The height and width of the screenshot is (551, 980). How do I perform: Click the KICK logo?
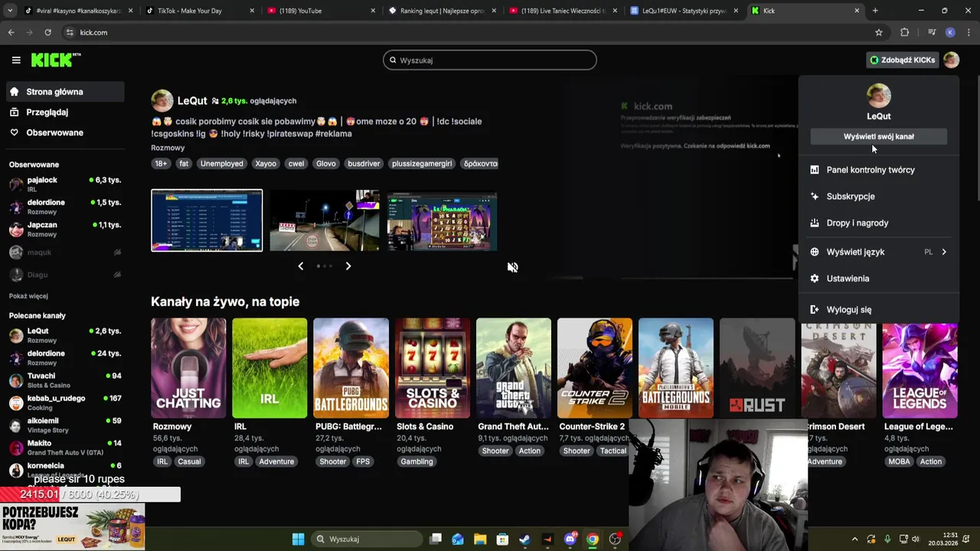[x=56, y=60]
